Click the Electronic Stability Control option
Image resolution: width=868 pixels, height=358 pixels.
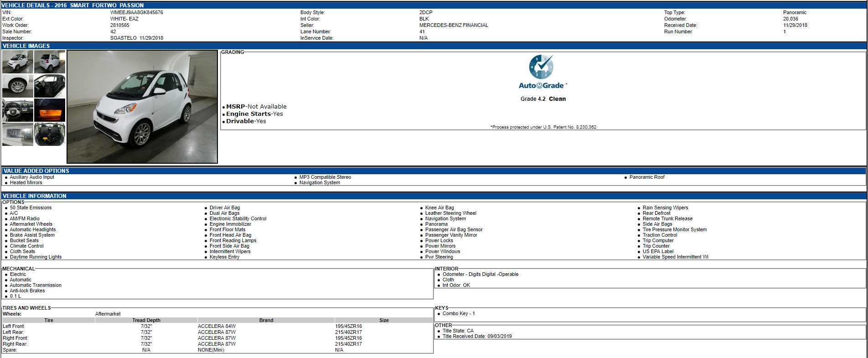[238, 218]
